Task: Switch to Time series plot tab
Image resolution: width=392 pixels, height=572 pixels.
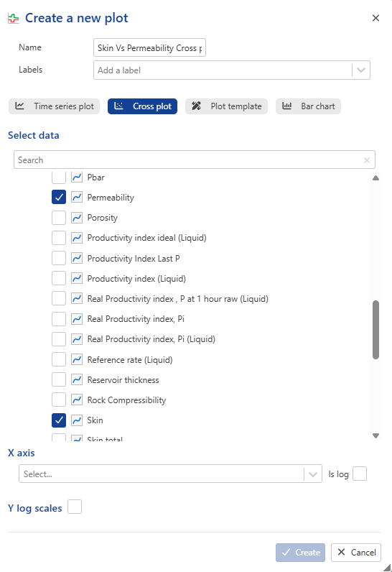Action: (55, 106)
